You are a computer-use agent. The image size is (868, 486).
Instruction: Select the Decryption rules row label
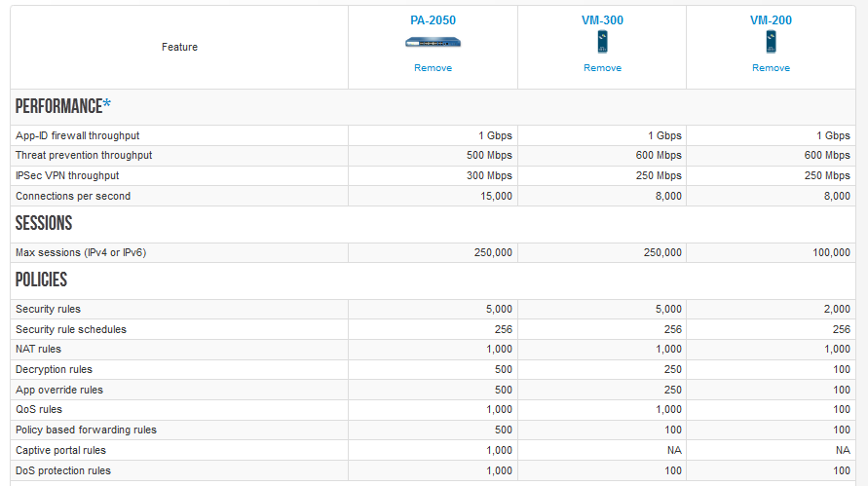pyautogui.click(x=54, y=370)
